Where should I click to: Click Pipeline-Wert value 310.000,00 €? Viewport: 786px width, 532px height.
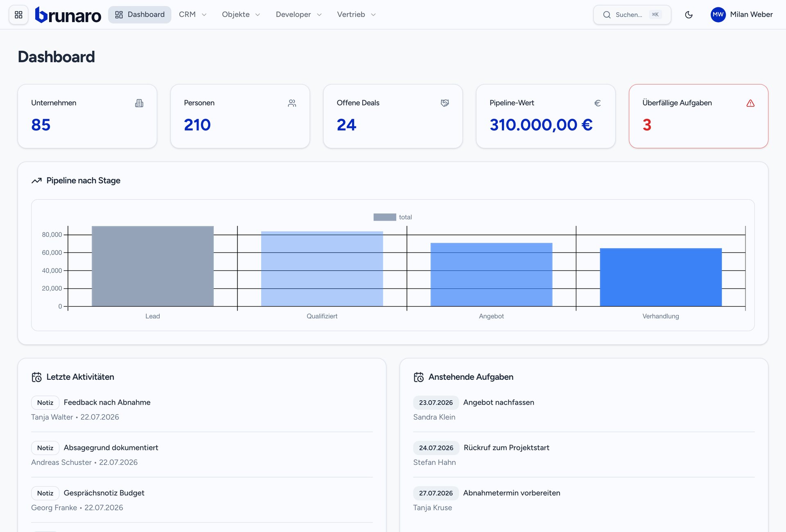coord(541,125)
